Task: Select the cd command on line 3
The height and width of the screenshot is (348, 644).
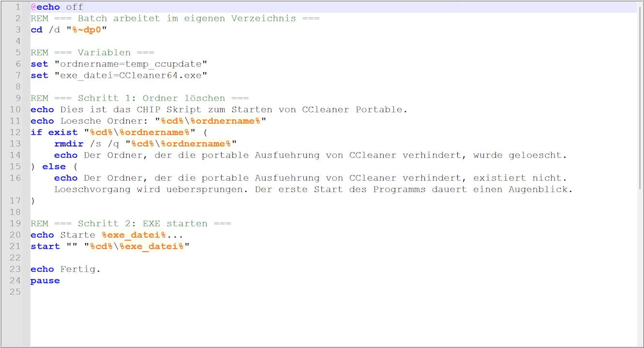Action: 36,29
